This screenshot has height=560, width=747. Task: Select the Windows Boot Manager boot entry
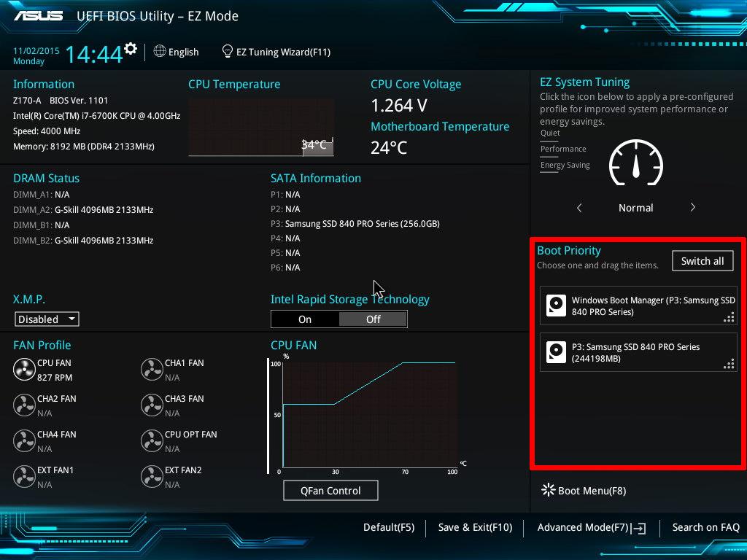638,306
